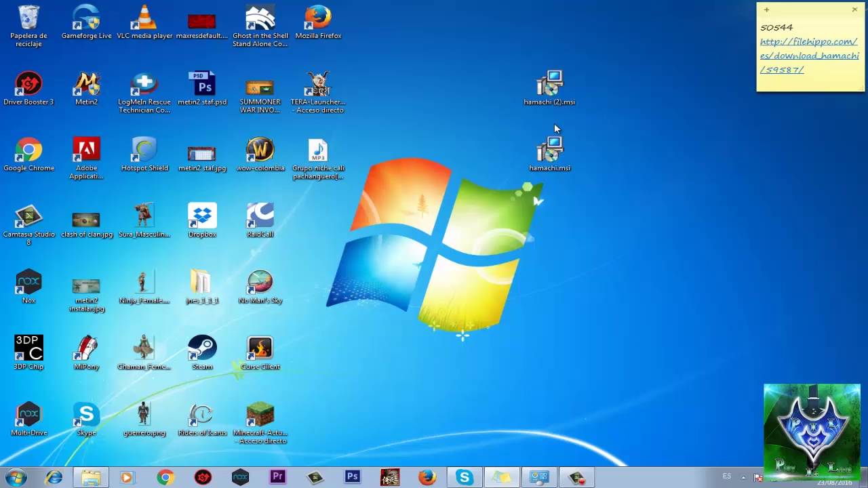The width and height of the screenshot is (868, 488).
Task: Select the Grupo niche cali pachanguero MP3 file
Action: tap(318, 159)
